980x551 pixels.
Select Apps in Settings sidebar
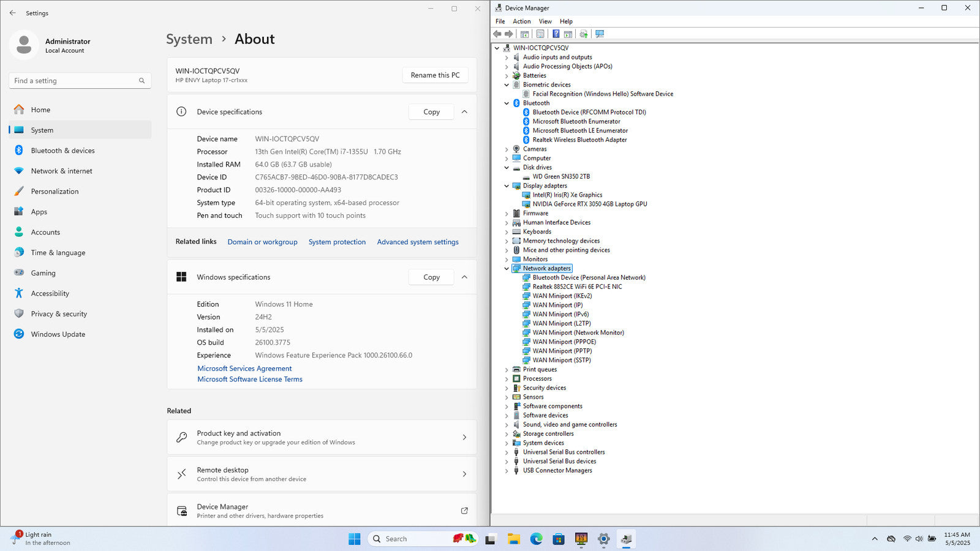pos(80,212)
